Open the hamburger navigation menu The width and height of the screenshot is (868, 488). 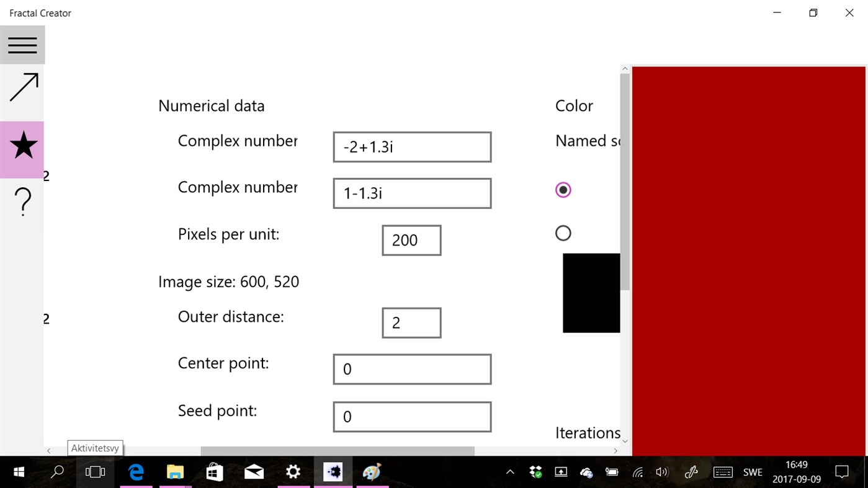tap(22, 45)
